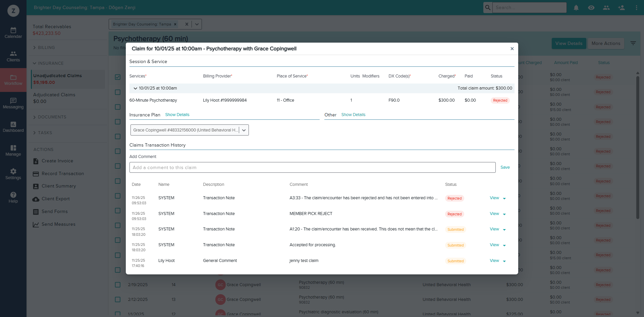Click the eye icon in top bar
This screenshot has width=644, height=317.
click(x=591, y=7)
